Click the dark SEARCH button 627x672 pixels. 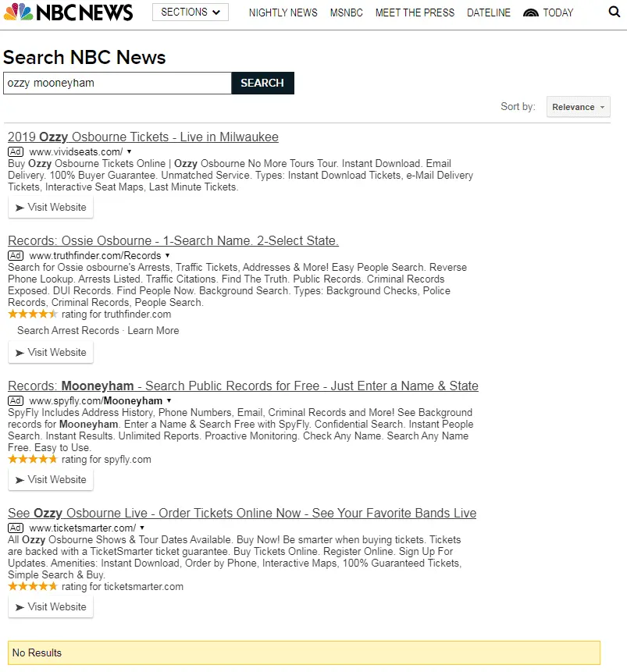[x=262, y=83]
